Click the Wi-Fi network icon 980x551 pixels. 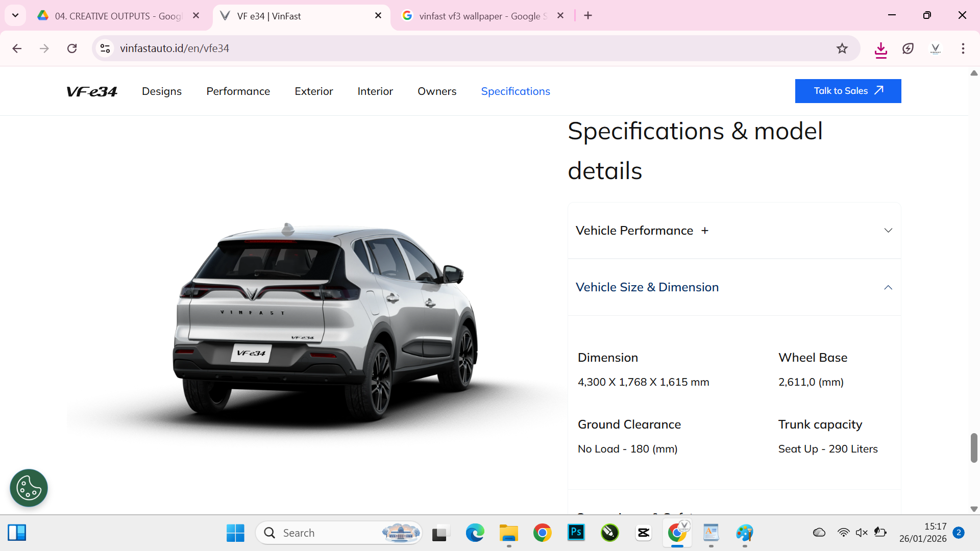843,533
